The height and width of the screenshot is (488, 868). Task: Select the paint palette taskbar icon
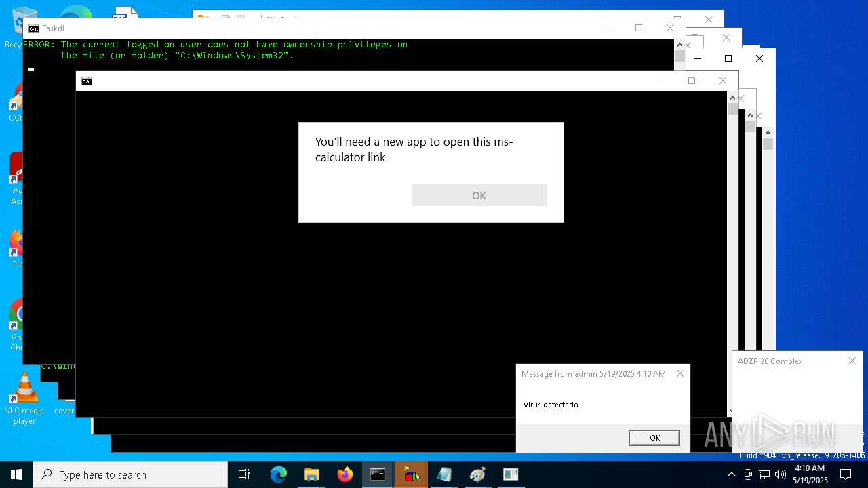point(477,474)
